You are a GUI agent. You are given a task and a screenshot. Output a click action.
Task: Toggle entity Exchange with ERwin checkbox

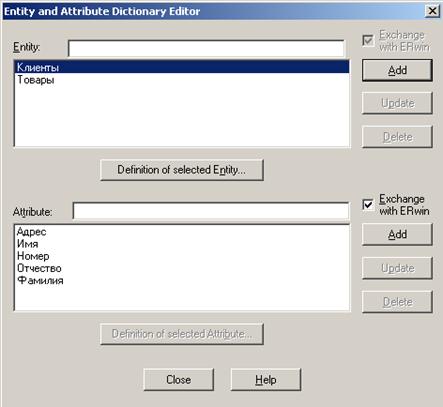368,41
